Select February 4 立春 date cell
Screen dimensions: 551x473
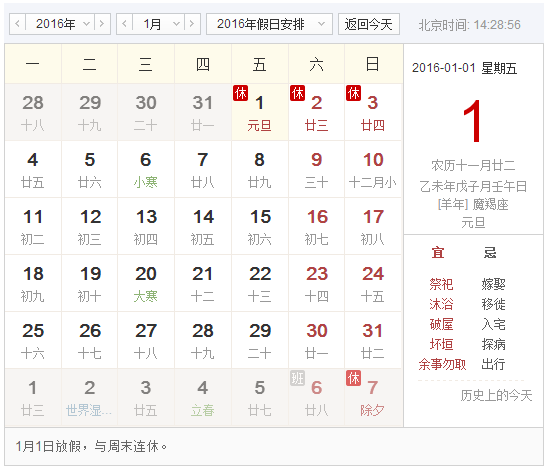click(203, 397)
